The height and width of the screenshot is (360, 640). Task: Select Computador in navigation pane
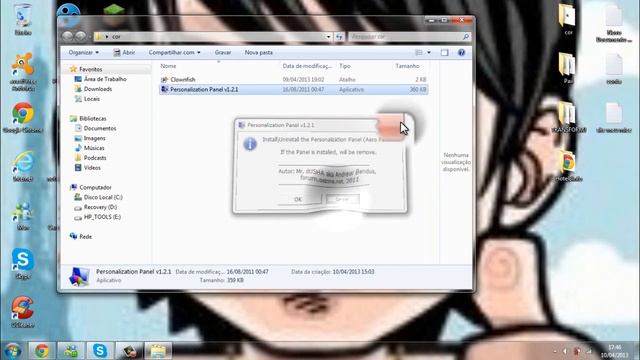[95, 187]
